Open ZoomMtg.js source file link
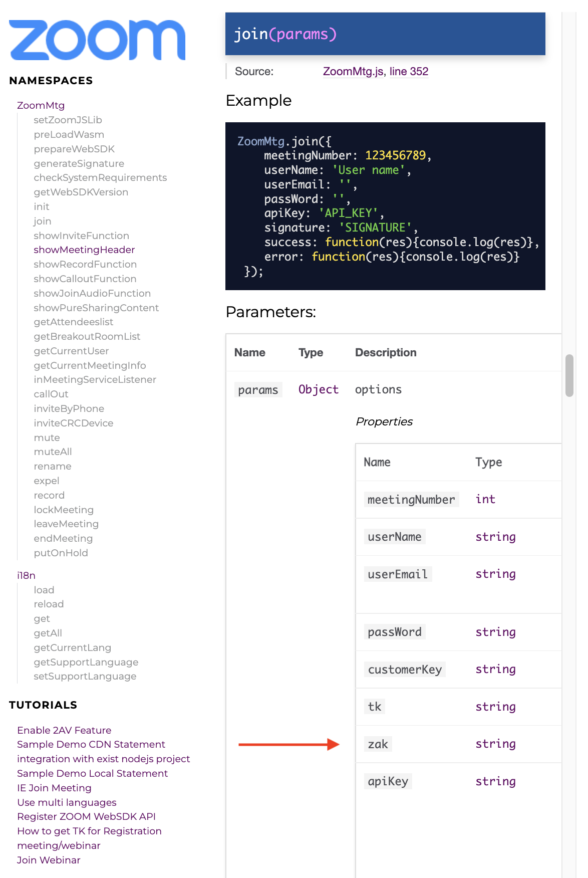This screenshot has height=878, width=588. tap(353, 71)
